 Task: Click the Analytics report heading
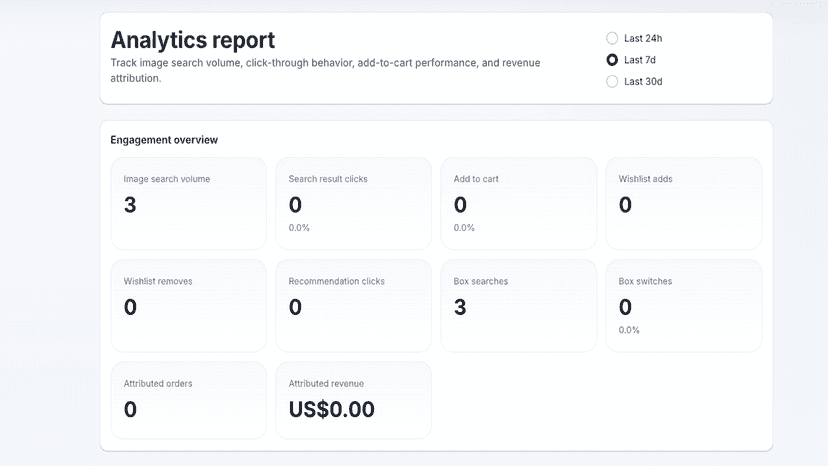coord(193,40)
